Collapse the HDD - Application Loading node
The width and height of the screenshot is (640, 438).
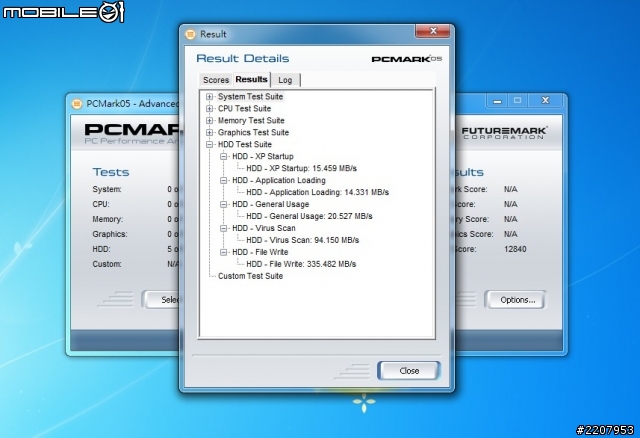pos(224,180)
